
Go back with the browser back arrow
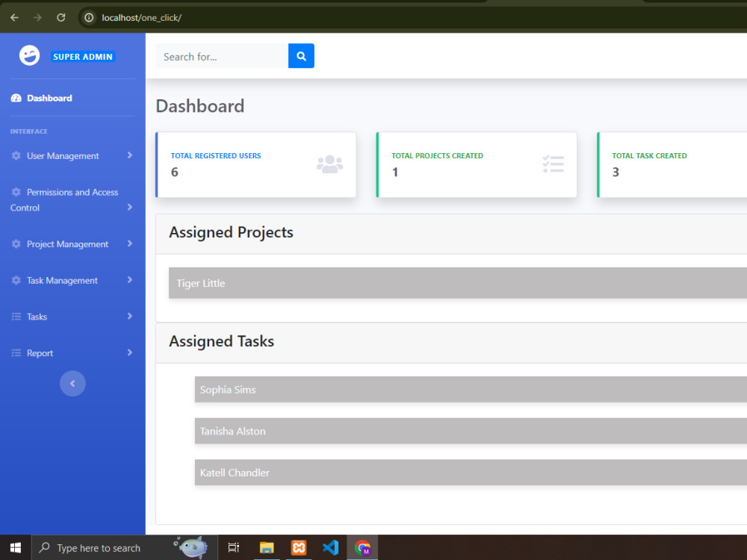(x=14, y=18)
